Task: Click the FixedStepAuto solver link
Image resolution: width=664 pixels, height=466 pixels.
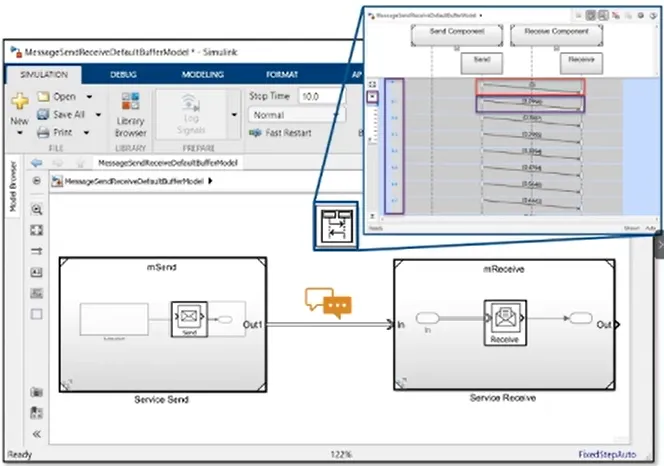Action: [607, 455]
